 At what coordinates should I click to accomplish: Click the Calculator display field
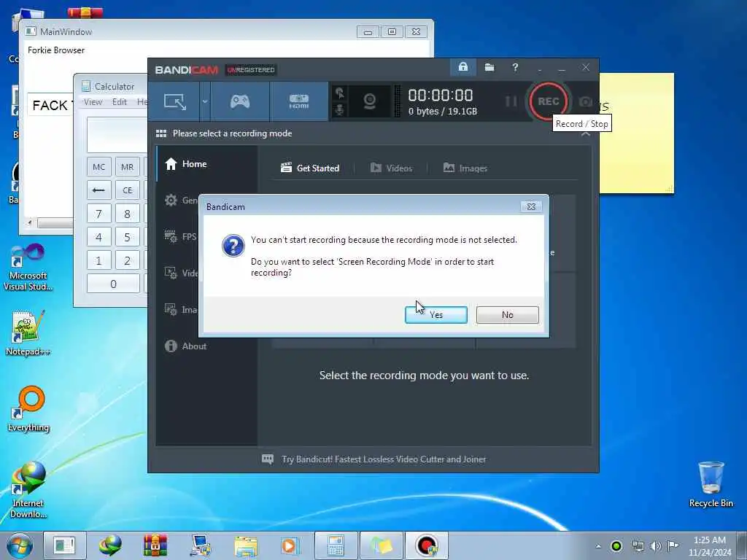click(117, 135)
